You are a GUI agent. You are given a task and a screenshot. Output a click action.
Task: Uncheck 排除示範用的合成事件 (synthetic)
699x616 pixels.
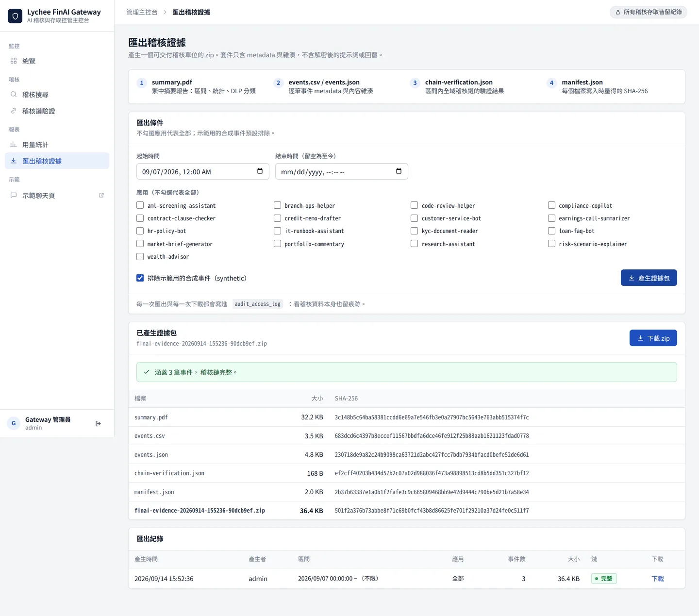tap(140, 278)
